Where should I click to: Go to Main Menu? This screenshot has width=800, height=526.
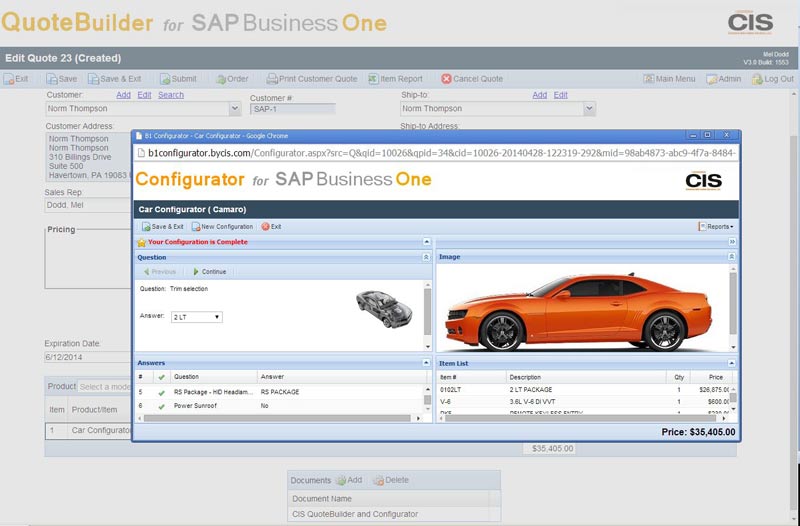click(669, 79)
